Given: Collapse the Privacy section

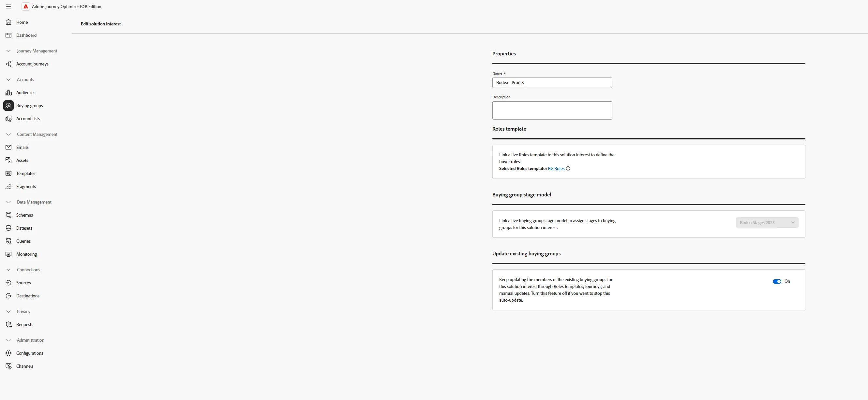Looking at the screenshot, I should pyautogui.click(x=8, y=312).
